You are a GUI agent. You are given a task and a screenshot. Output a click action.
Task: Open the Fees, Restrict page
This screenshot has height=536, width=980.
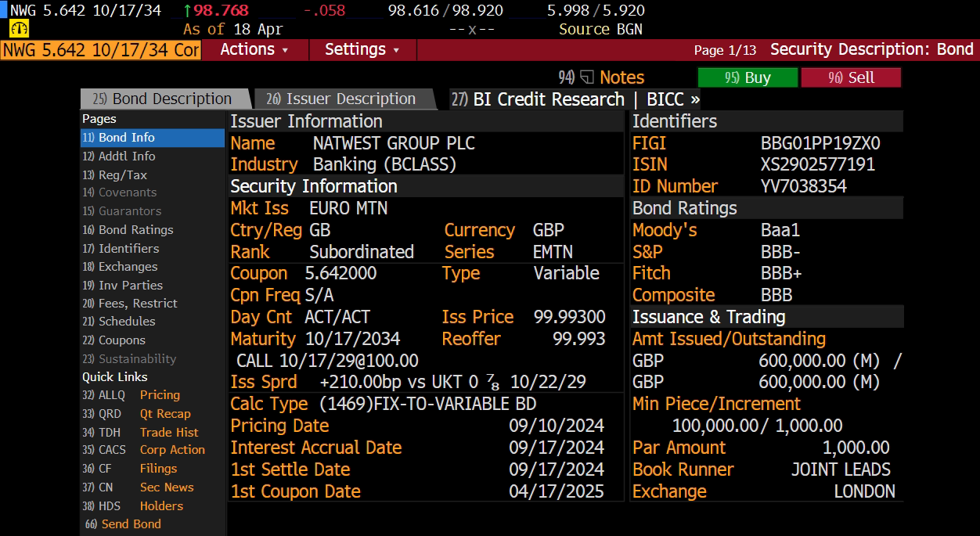[129, 304]
